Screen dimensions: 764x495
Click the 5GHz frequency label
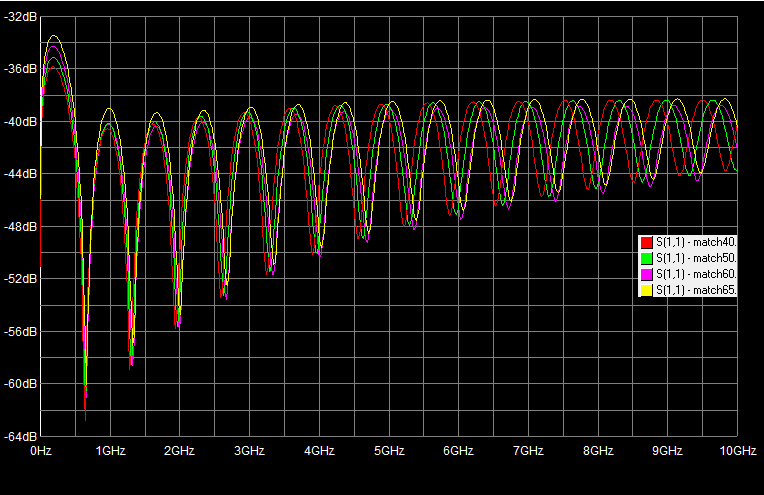[x=389, y=451]
